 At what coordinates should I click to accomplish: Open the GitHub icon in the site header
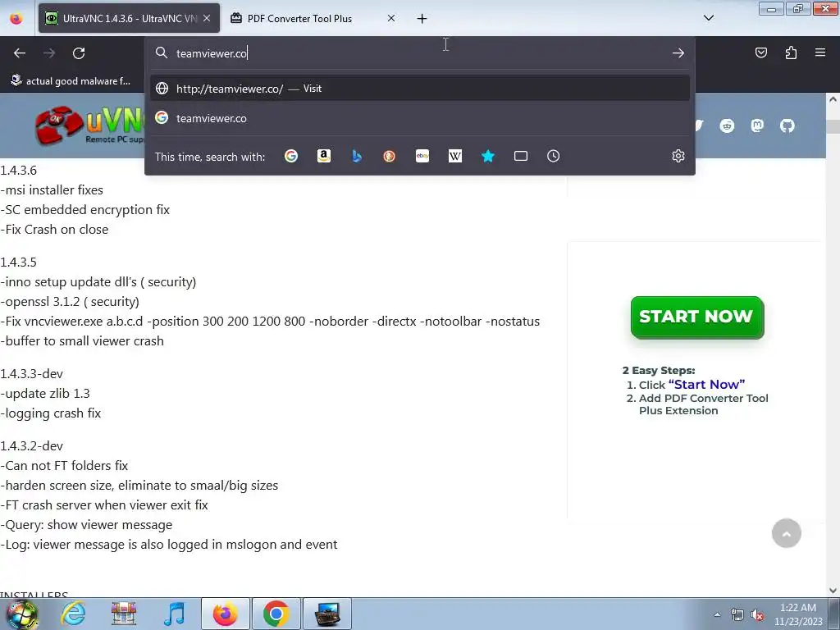[787, 126]
